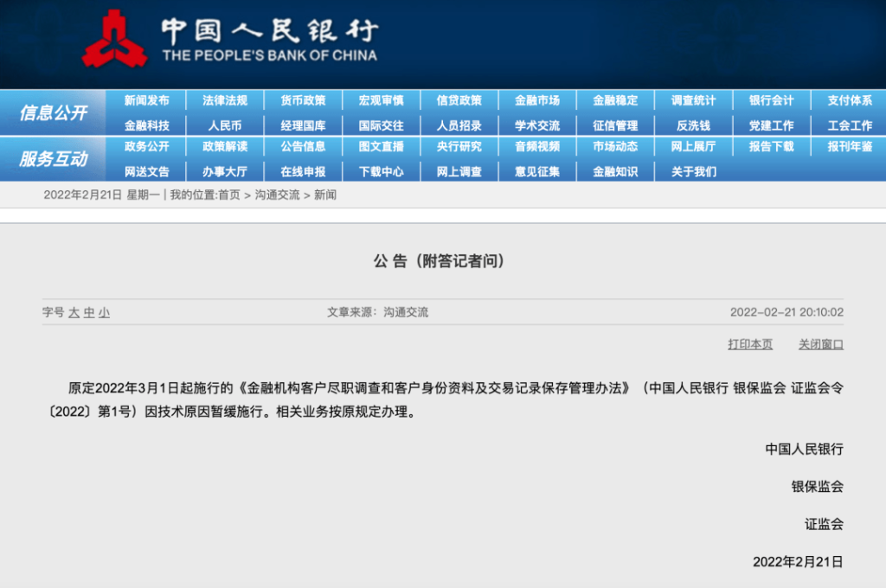Navigate to 人民币 page
Screen dimensions: 886x588
tap(225, 125)
